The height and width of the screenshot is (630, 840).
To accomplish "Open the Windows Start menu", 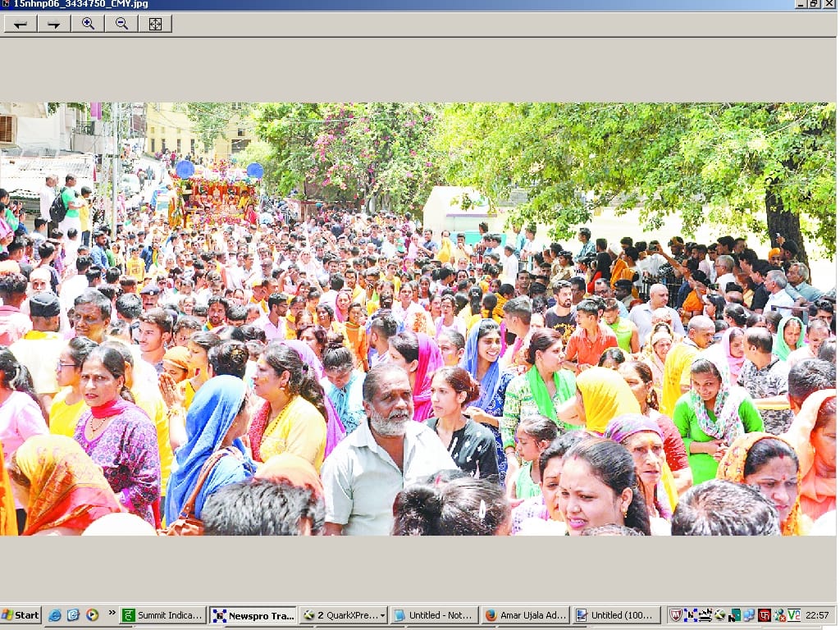I will tap(21, 615).
